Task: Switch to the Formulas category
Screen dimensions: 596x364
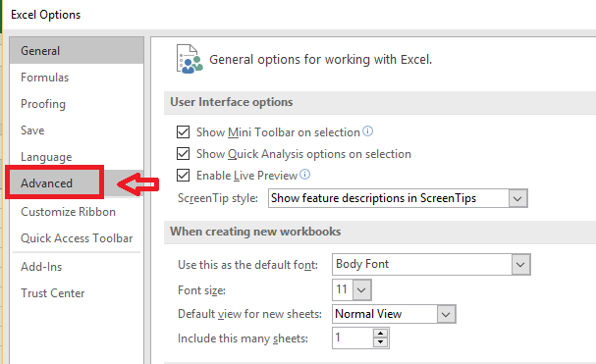Action: tap(77, 78)
